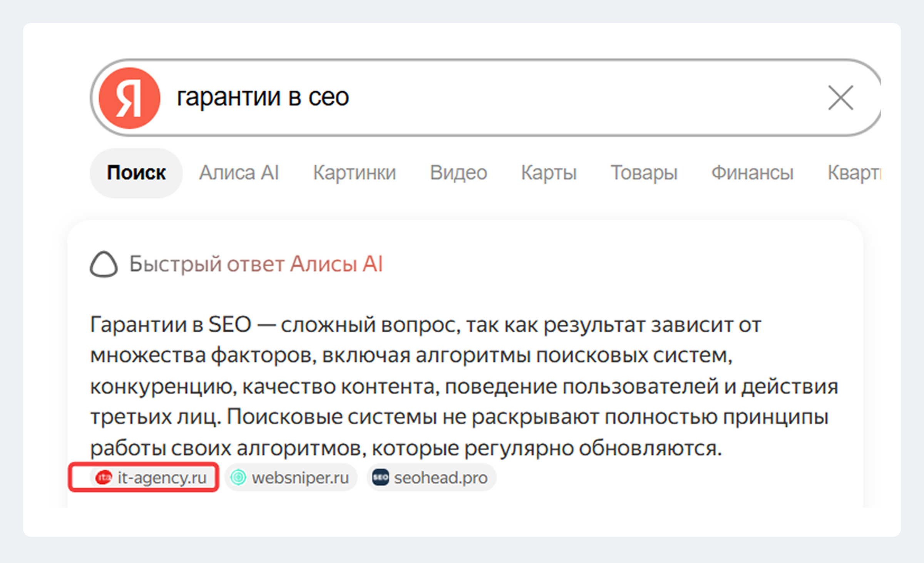Click the dark SEO seohead favicon
This screenshot has height=563, width=924.
tap(380, 478)
